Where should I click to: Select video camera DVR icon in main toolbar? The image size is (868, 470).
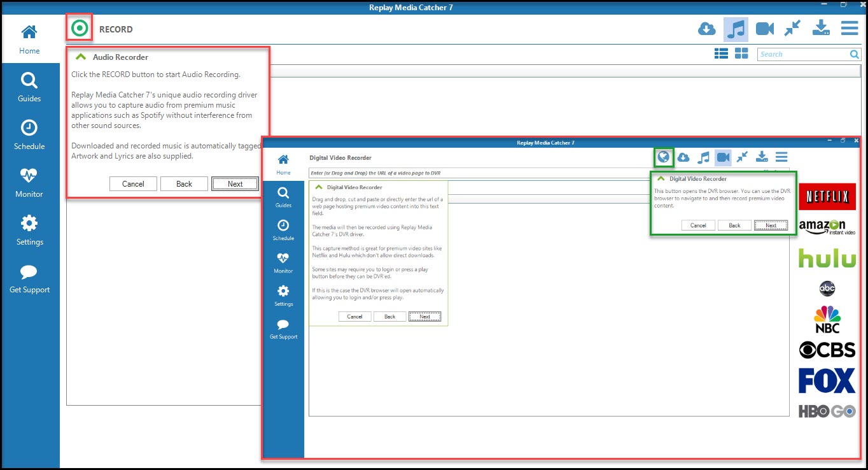click(764, 29)
